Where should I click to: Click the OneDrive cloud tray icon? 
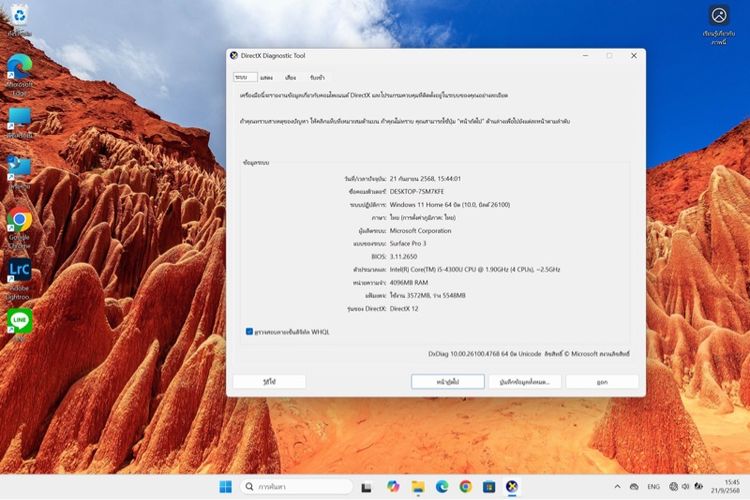tap(634, 487)
